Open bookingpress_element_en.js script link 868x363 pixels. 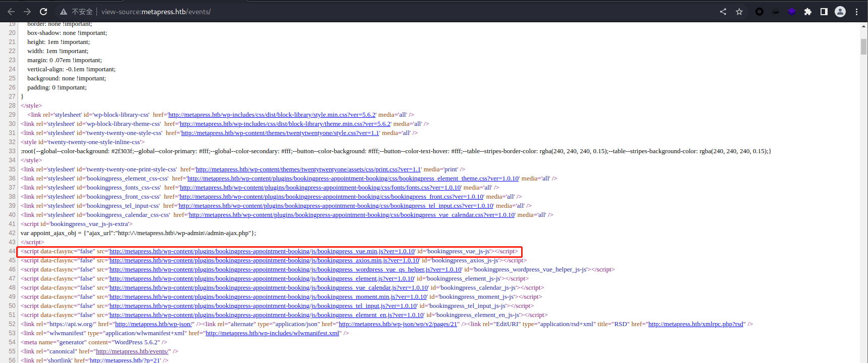(x=267, y=315)
